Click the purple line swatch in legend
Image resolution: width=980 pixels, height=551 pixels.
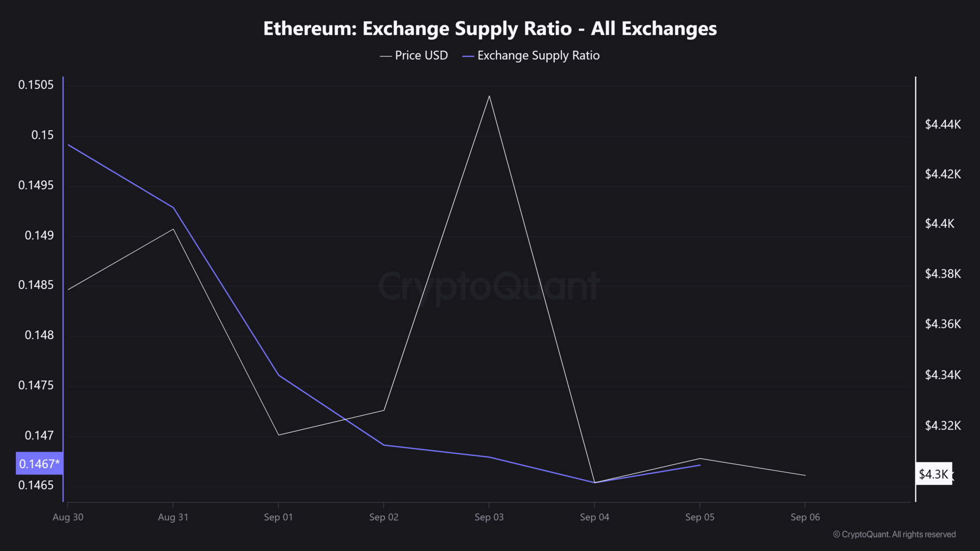coord(468,56)
